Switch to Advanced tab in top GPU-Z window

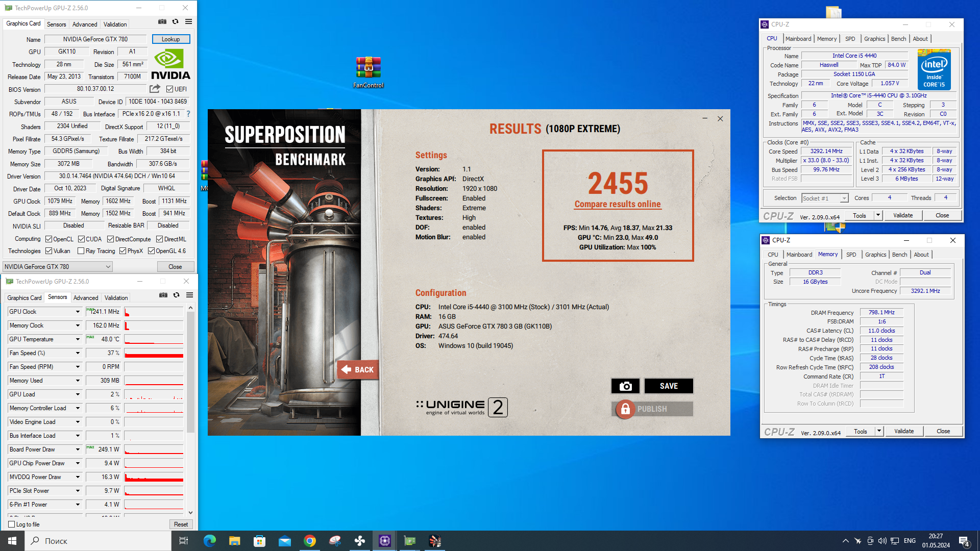point(85,24)
